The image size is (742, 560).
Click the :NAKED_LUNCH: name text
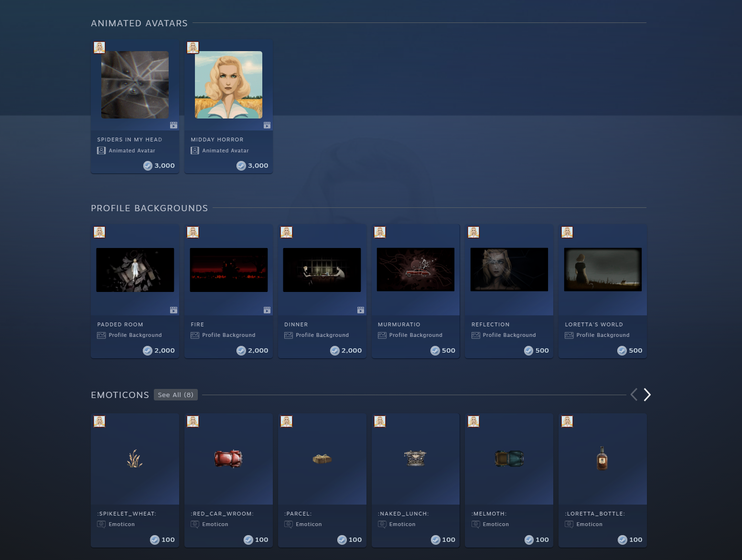point(403,514)
